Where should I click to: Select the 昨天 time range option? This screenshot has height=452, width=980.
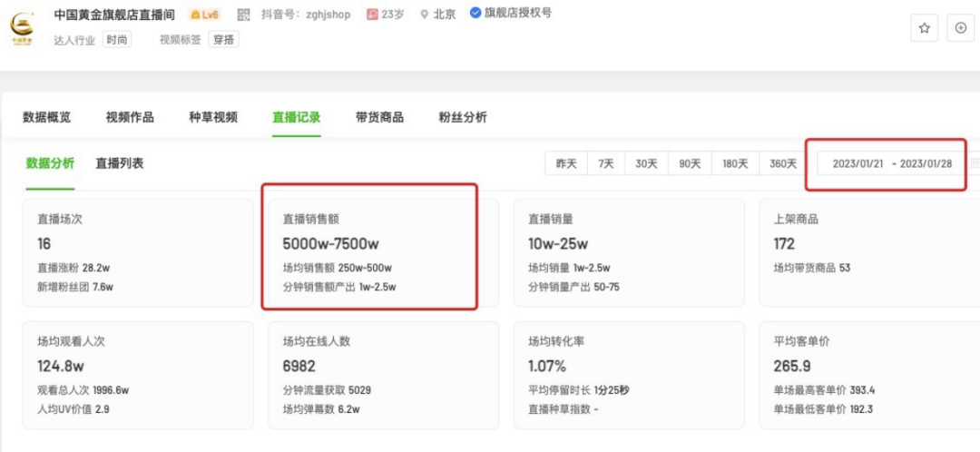[x=566, y=163]
